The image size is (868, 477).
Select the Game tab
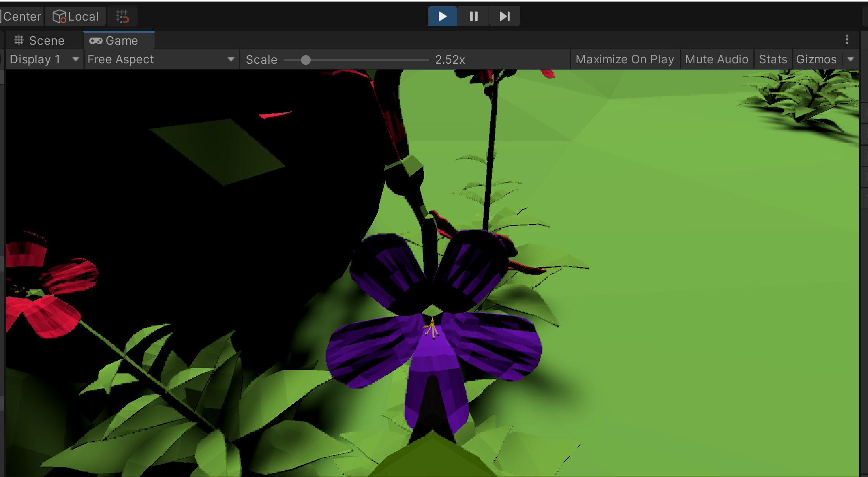(x=118, y=40)
